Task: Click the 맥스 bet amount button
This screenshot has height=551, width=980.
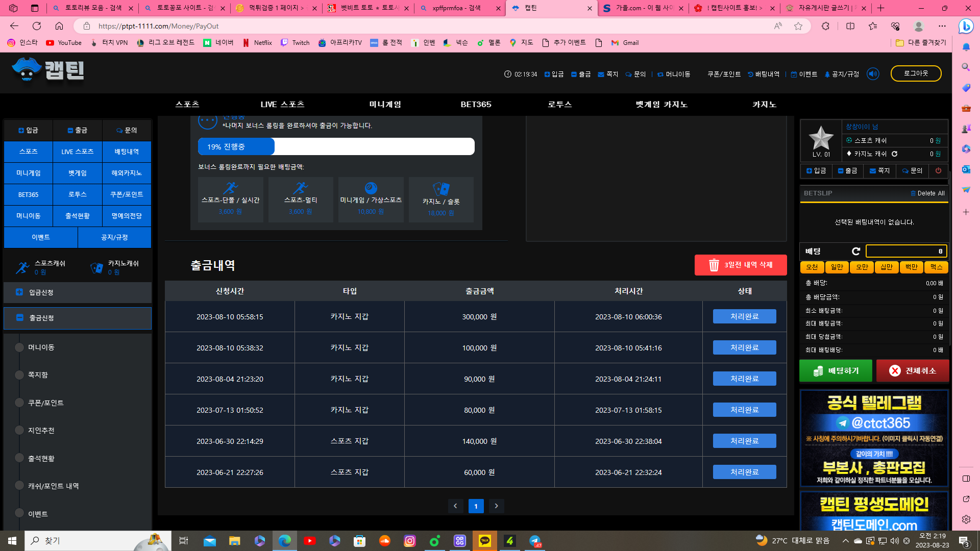Action: point(936,267)
